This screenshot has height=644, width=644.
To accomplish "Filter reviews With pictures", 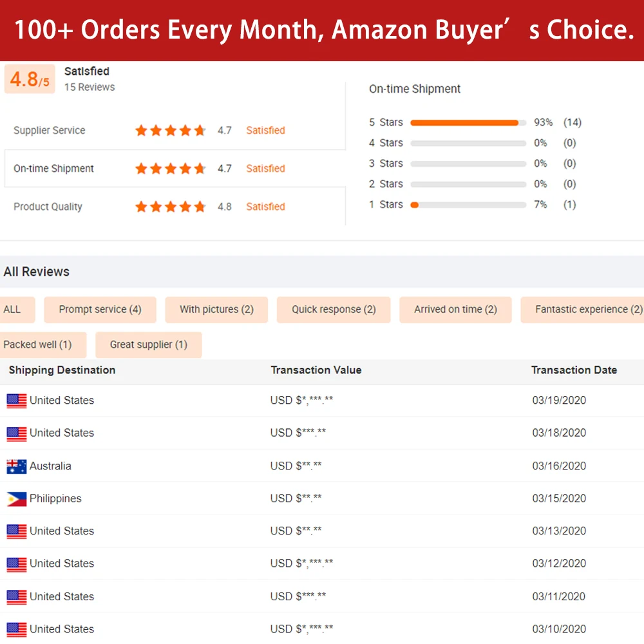I will click(216, 310).
